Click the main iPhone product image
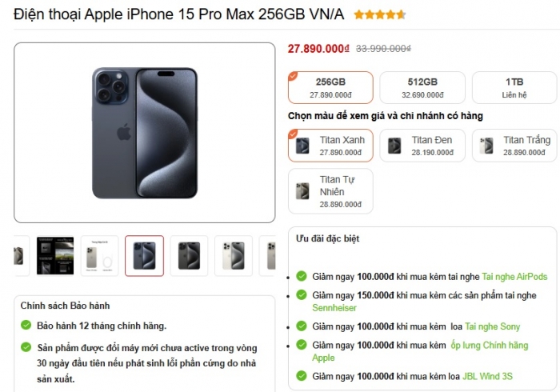The width and height of the screenshot is (560, 392). pos(145,133)
